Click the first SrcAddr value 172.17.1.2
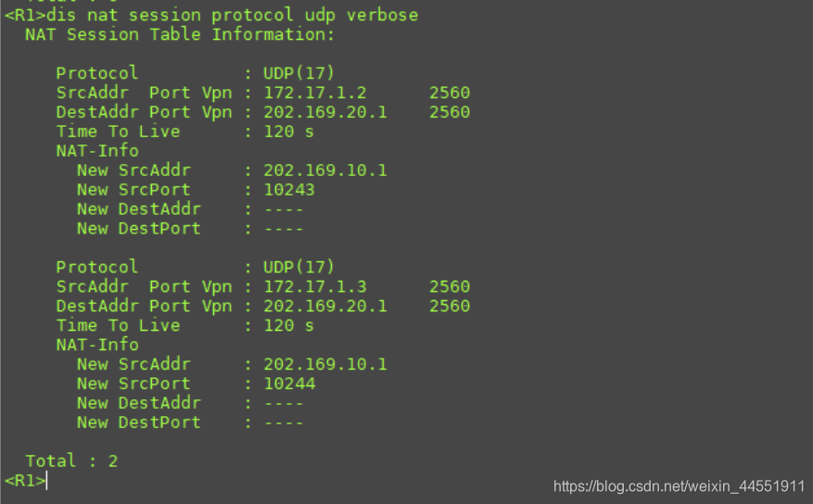813x504 pixels. (x=315, y=93)
